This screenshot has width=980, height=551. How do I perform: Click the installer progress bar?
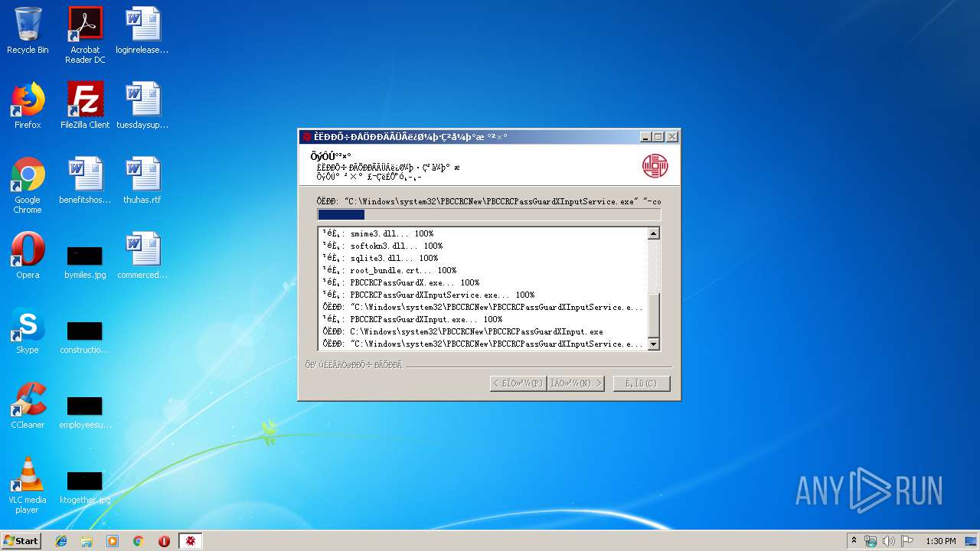click(488, 215)
